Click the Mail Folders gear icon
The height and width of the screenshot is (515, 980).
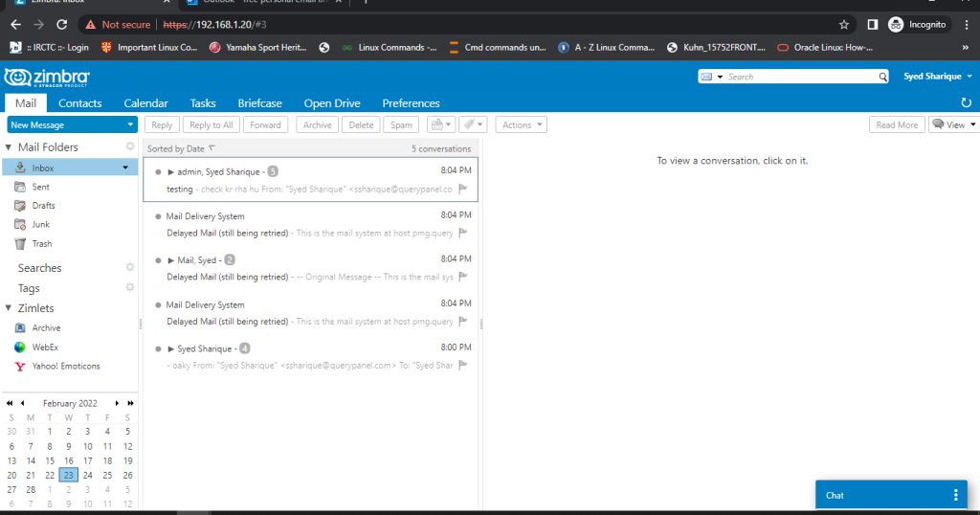(x=130, y=146)
